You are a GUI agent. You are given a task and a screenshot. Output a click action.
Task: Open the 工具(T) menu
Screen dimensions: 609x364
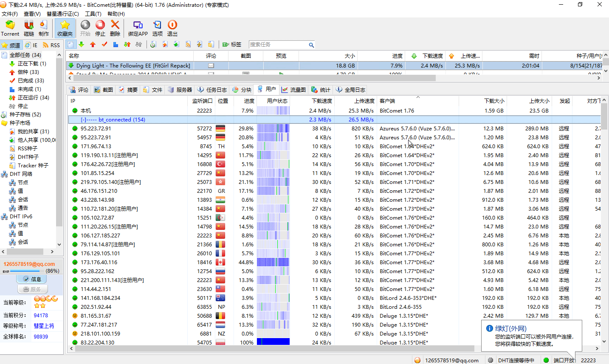pos(93,14)
